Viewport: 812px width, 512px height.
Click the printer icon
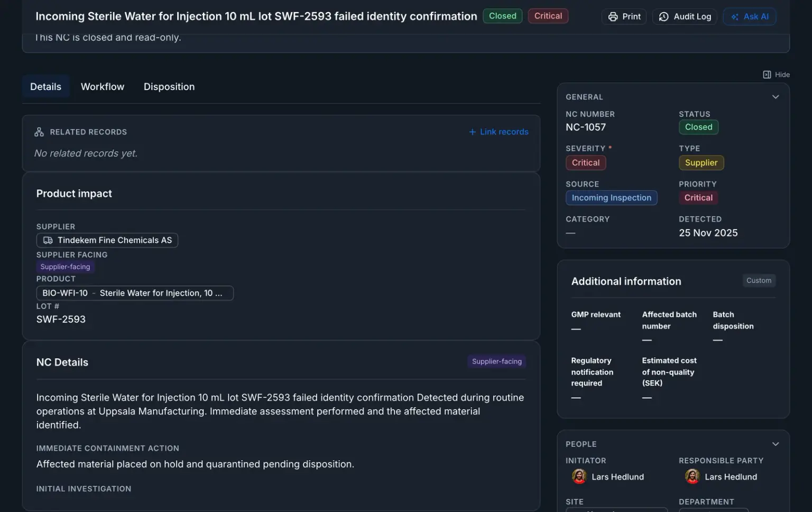(613, 17)
